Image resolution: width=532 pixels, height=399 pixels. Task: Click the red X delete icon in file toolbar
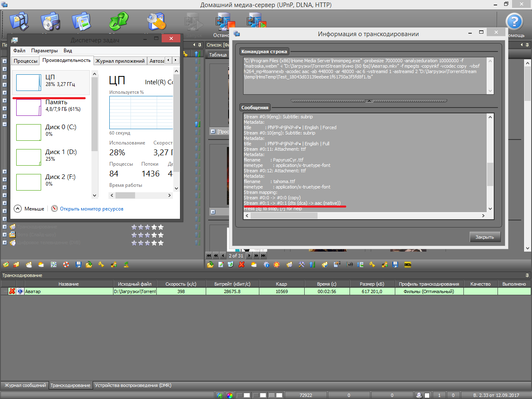click(x=241, y=264)
